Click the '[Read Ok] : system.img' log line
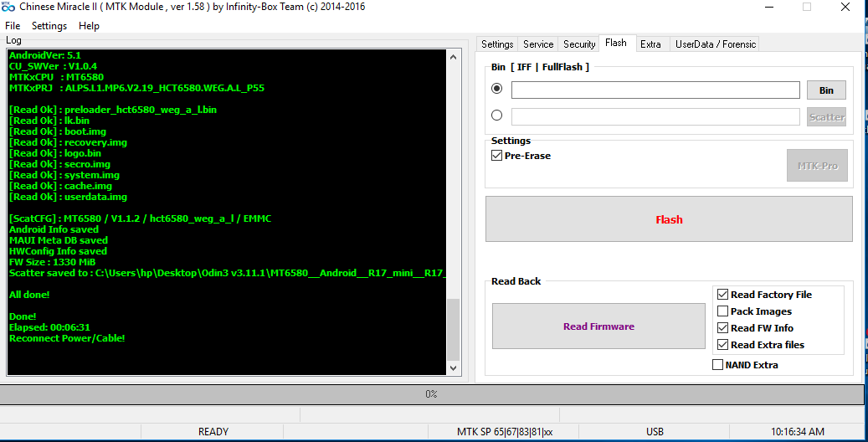 point(64,175)
